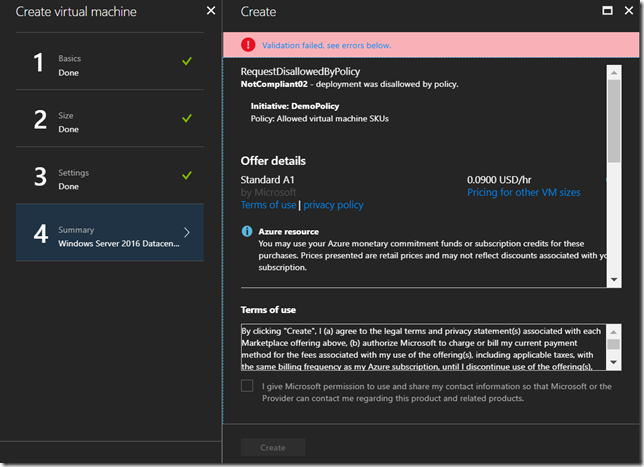Open the Terms of use link
The image size is (644, 467).
point(268,205)
